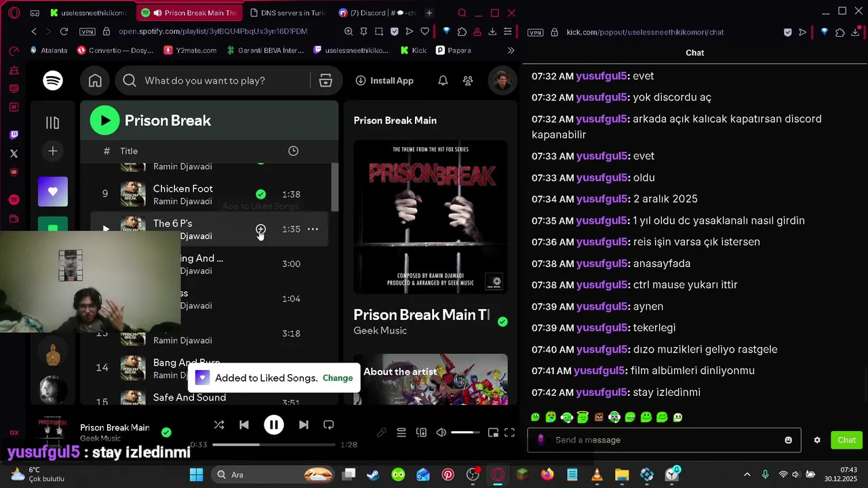
Task: Toggle repeat mode
Action: coord(329,425)
